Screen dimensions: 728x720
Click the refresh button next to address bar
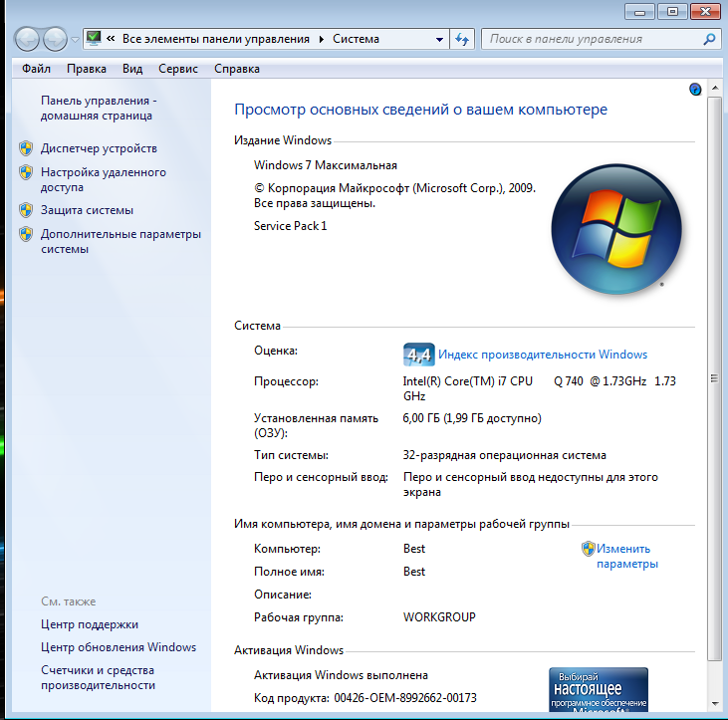point(462,40)
